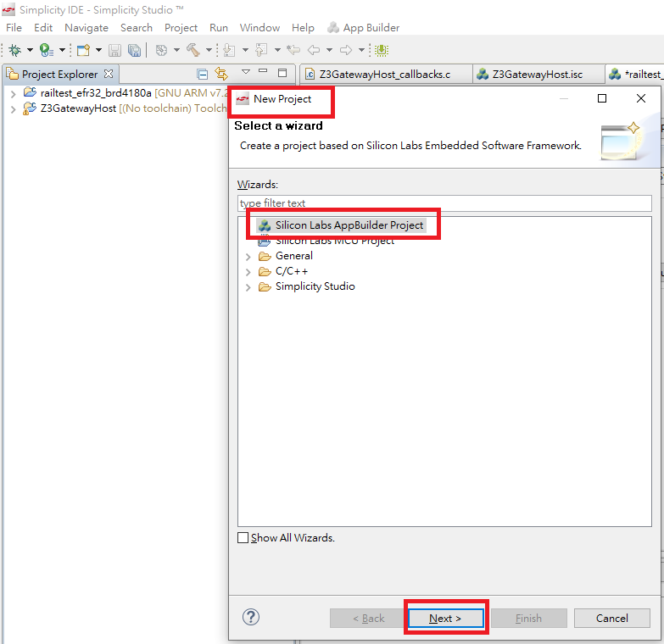Open the File menu
This screenshot has height=644, width=664.
(x=14, y=28)
